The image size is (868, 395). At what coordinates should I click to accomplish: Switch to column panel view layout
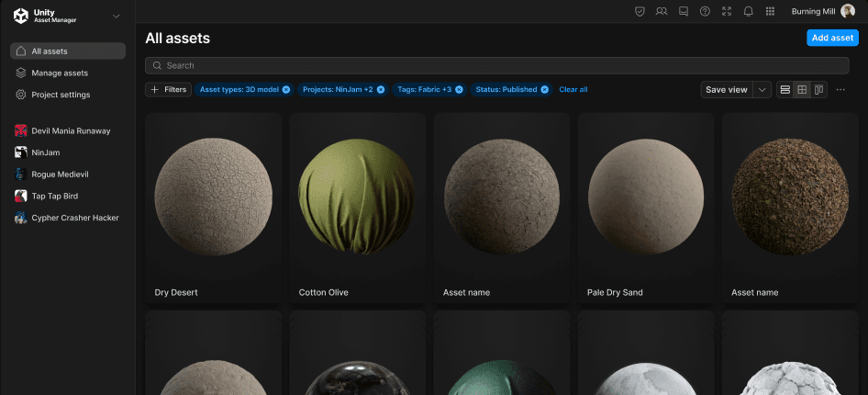818,89
